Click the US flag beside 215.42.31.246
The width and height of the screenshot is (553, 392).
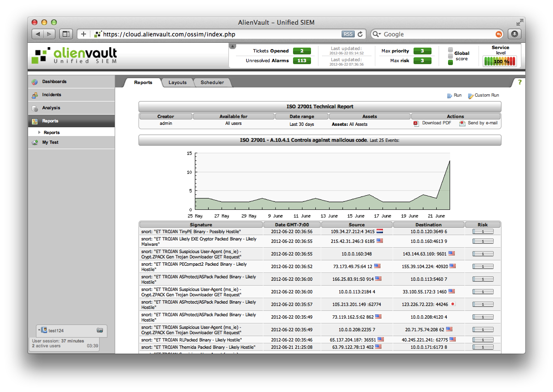(x=380, y=241)
